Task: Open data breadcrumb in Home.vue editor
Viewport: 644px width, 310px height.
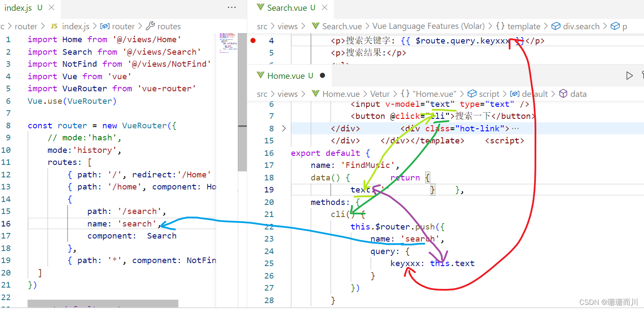Action: [x=579, y=94]
